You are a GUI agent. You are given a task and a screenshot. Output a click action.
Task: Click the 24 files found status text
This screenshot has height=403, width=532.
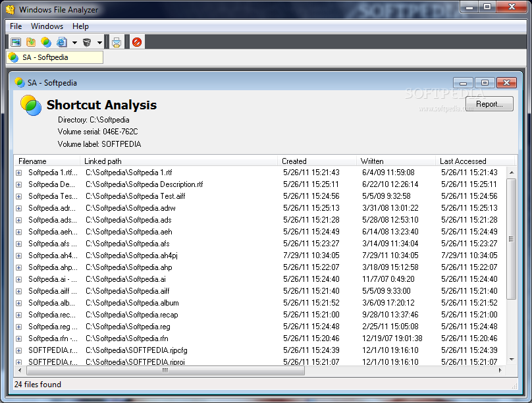(38, 385)
